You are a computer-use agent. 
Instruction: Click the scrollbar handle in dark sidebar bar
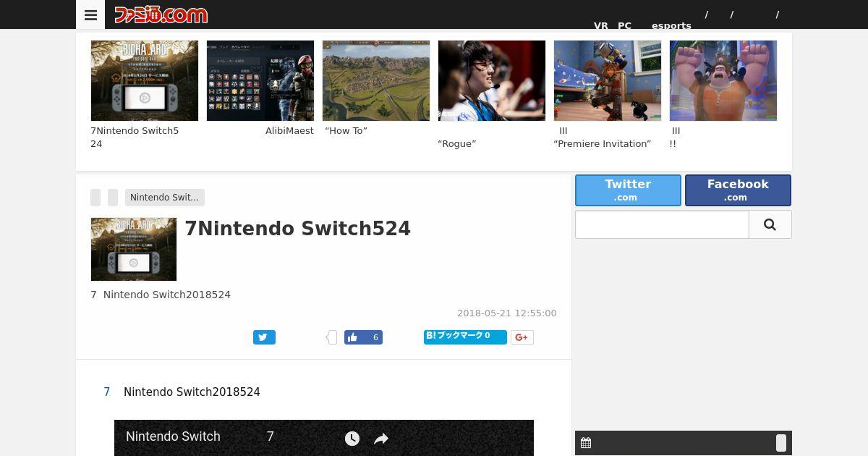click(x=781, y=443)
